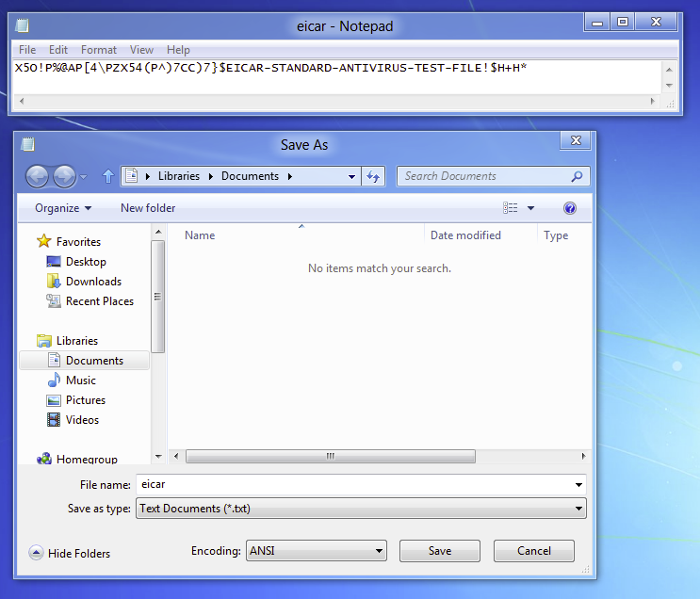Select Homegroup in the navigation pane
This screenshot has height=599, width=700.
coord(87,460)
